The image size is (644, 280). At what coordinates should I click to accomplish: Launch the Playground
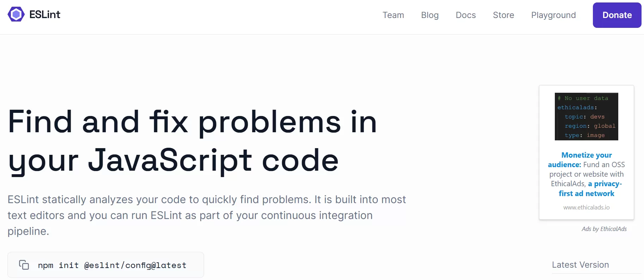553,15
